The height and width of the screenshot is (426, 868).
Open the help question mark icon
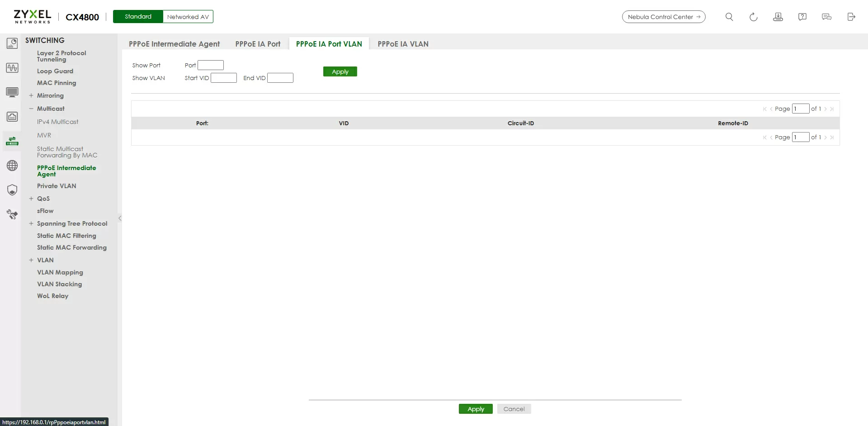802,17
